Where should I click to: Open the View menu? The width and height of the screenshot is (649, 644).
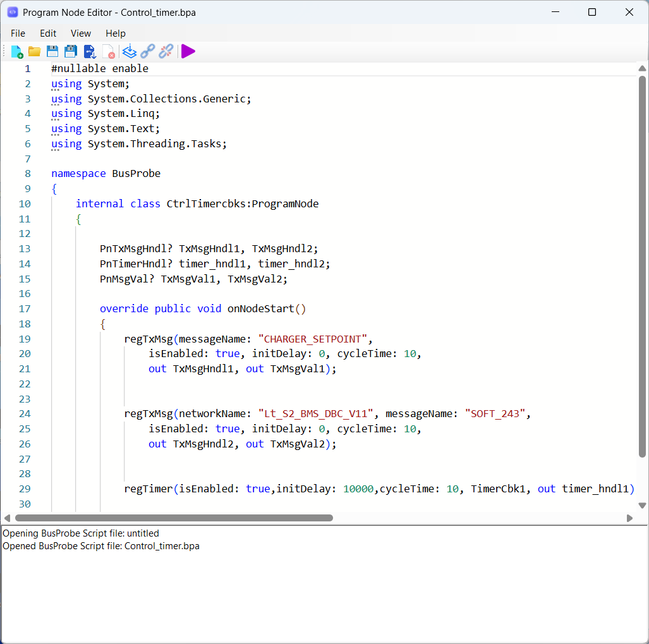[81, 33]
